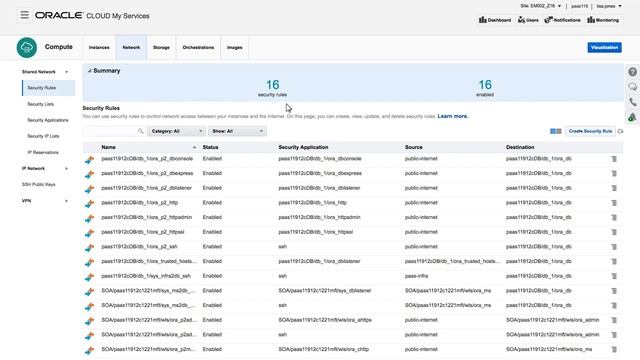Collapse the Shared Network section
The height and width of the screenshot is (360, 640).
point(67,72)
